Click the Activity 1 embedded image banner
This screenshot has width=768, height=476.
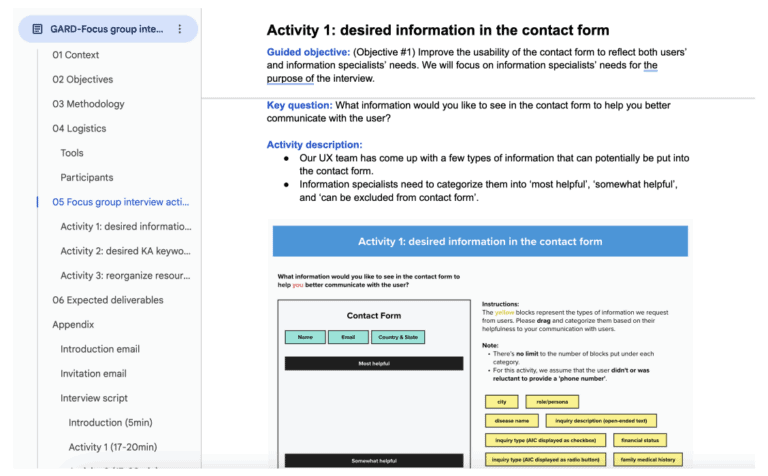pyautogui.click(x=480, y=241)
